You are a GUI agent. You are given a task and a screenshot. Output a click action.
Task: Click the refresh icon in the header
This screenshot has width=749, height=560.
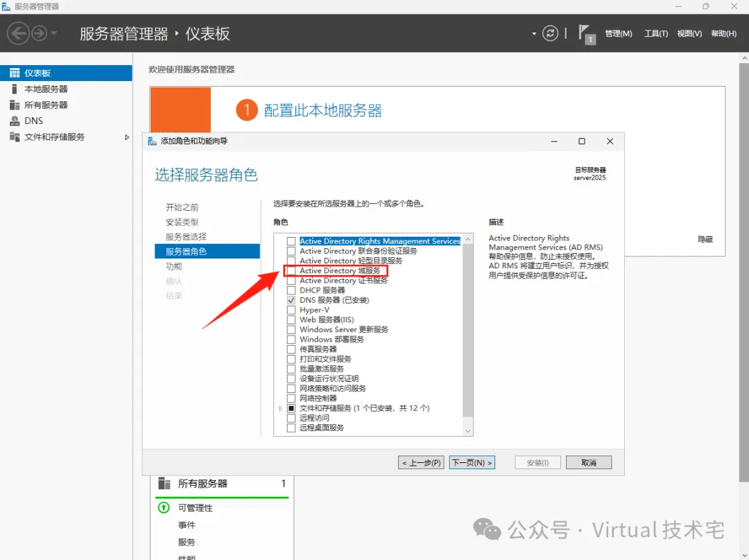click(550, 33)
